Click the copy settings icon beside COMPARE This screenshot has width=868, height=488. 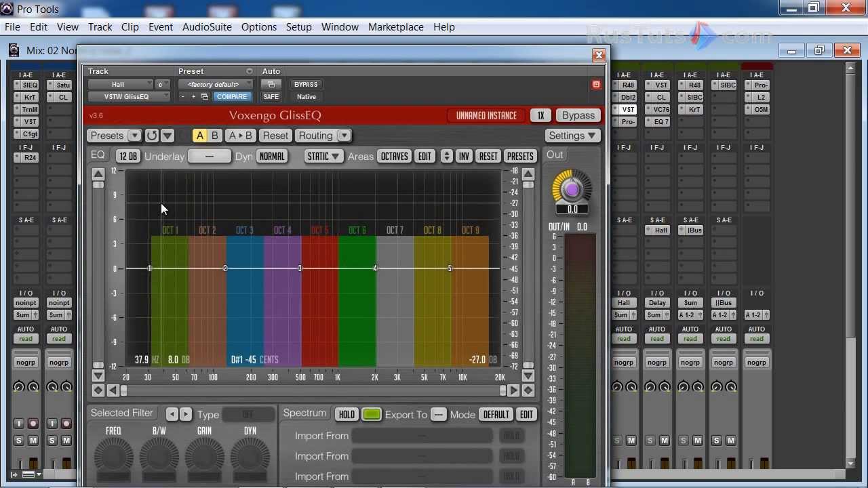tap(205, 97)
